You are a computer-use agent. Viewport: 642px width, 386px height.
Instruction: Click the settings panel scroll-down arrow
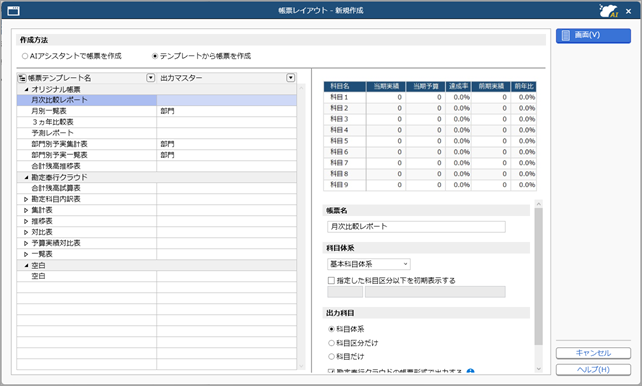click(x=539, y=369)
